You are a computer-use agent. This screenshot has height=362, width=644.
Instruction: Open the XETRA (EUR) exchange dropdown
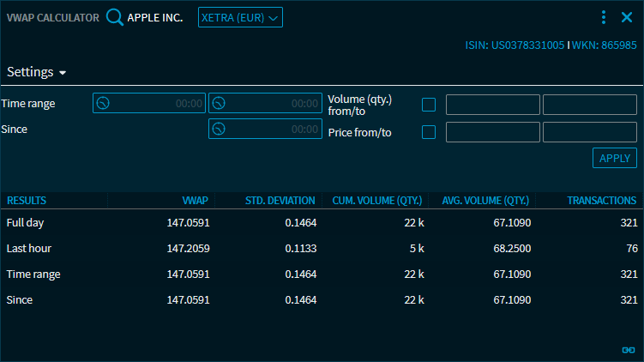click(240, 17)
